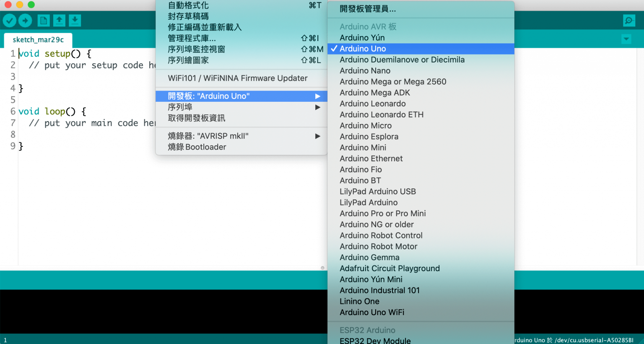Switch to the sketch_mar29c tab
The image size is (644, 344).
38,40
